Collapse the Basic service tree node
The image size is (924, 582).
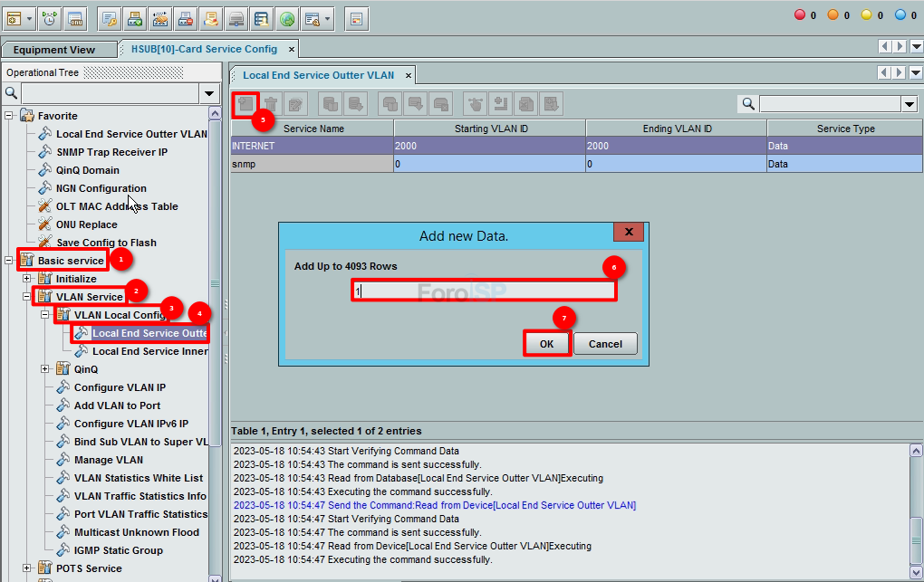[9, 261]
